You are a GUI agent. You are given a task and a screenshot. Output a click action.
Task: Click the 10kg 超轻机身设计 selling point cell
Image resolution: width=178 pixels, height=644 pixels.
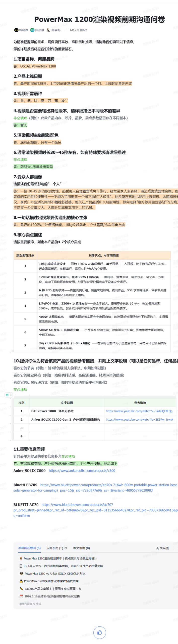tap(104, 266)
